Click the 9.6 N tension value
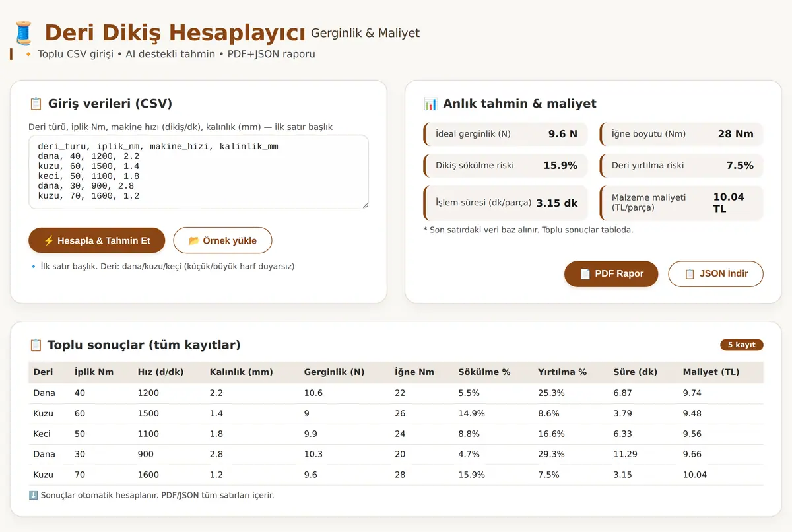The height and width of the screenshot is (532, 792). coord(563,134)
